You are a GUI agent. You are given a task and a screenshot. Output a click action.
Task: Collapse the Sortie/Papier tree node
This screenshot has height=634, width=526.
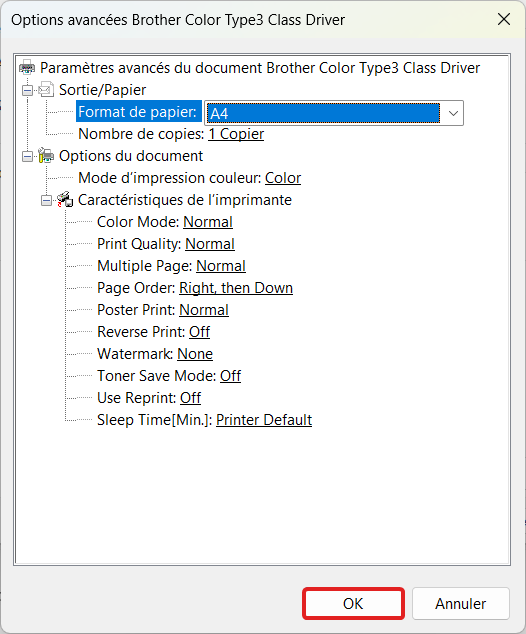(27, 90)
